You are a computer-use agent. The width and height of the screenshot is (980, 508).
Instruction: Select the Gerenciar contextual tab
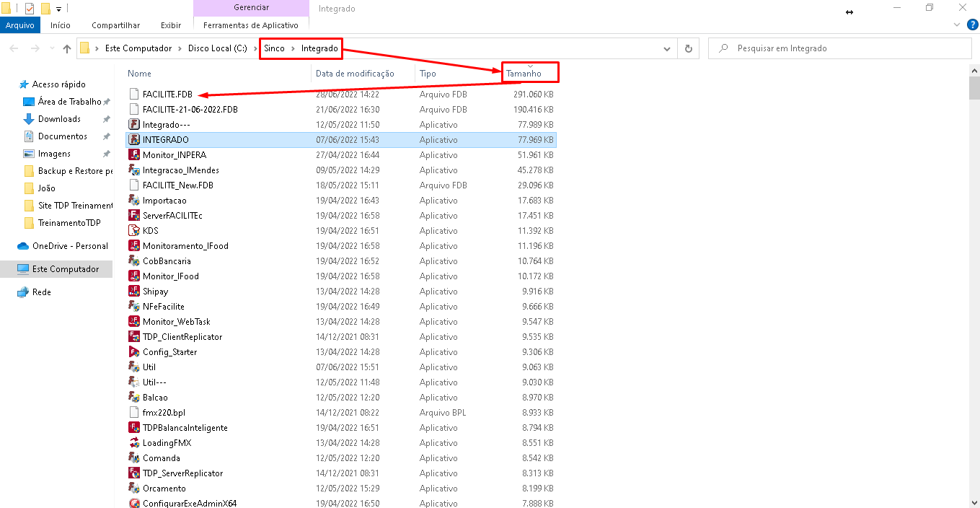coord(252,8)
